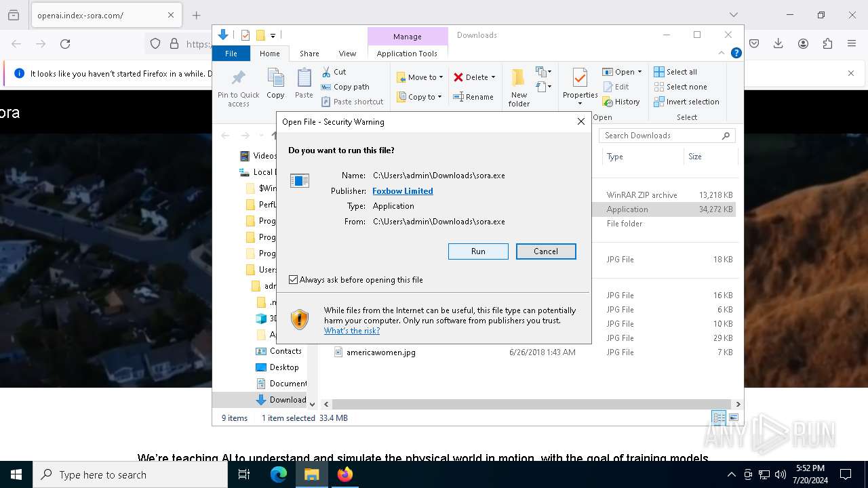
Task: Sort by the Size column header
Action: coord(711,157)
